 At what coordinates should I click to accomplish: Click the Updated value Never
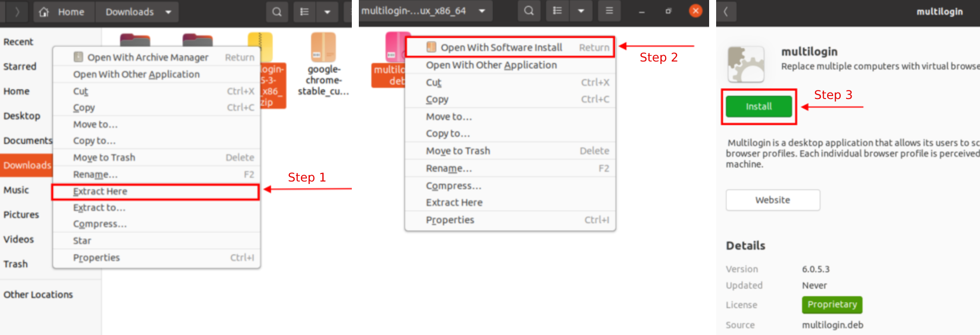(814, 285)
